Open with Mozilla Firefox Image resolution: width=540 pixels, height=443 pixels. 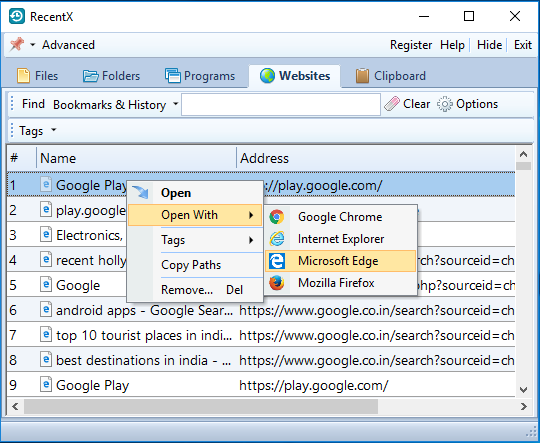[x=341, y=283]
